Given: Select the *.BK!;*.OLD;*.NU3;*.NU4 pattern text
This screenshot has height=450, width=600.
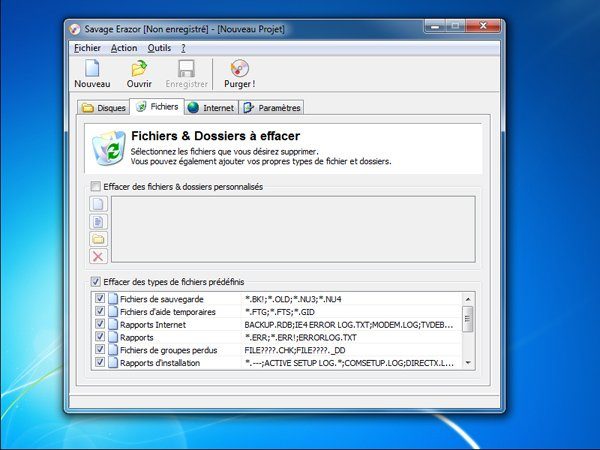Looking at the screenshot, I should coord(293,299).
